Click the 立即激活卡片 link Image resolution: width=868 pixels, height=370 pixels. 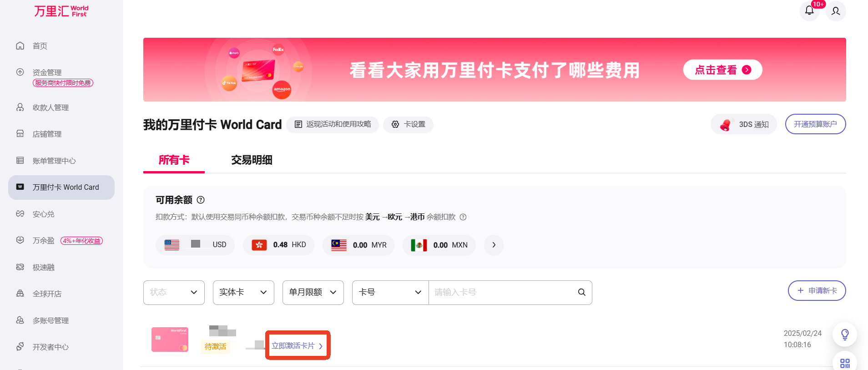point(297,346)
